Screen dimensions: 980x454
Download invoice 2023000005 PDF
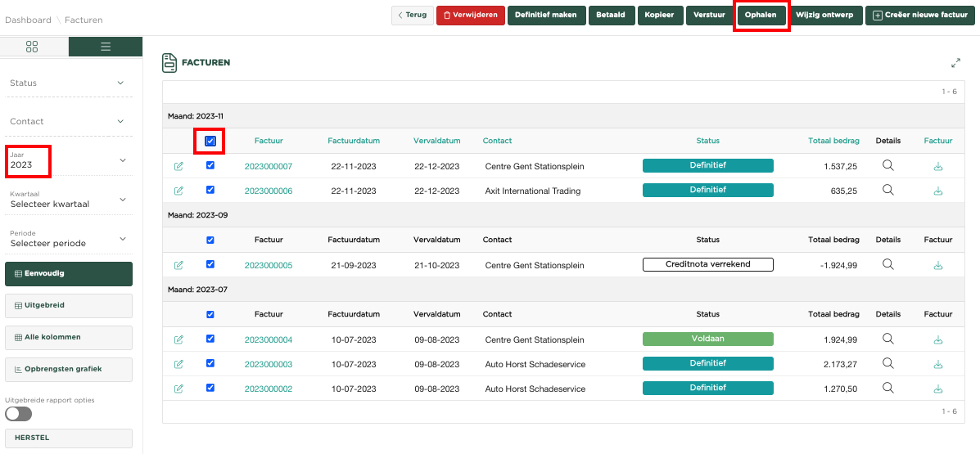937,265
